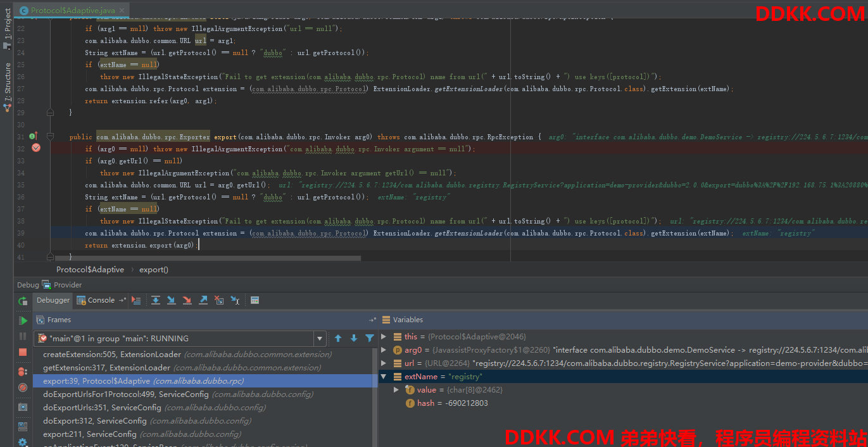The height and width of the screenshot is (447, 868).
Task: Select the url URL@2264 variable row
Action: [623, 363]
